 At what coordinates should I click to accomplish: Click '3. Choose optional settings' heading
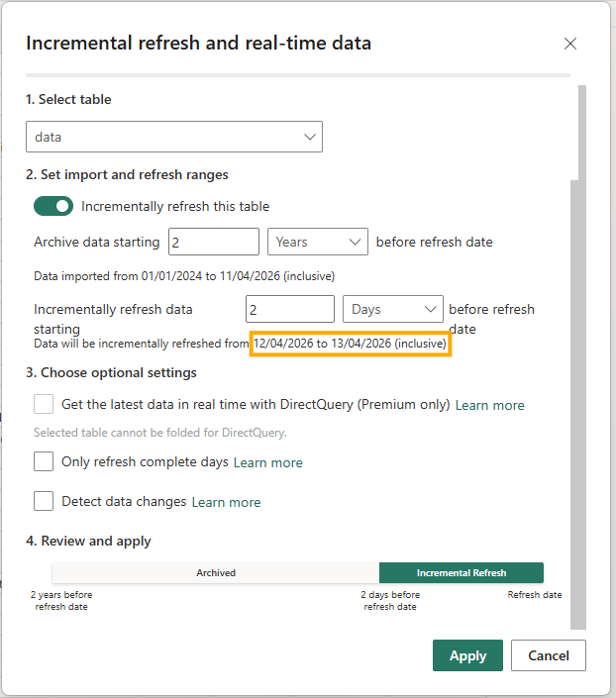[x=111, y=372]
